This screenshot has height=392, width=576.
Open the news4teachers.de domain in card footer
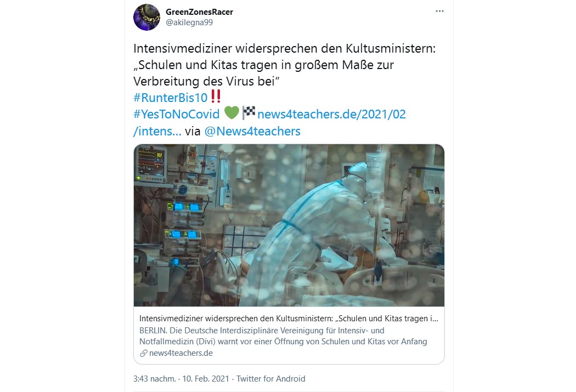(x=180, y=353)
